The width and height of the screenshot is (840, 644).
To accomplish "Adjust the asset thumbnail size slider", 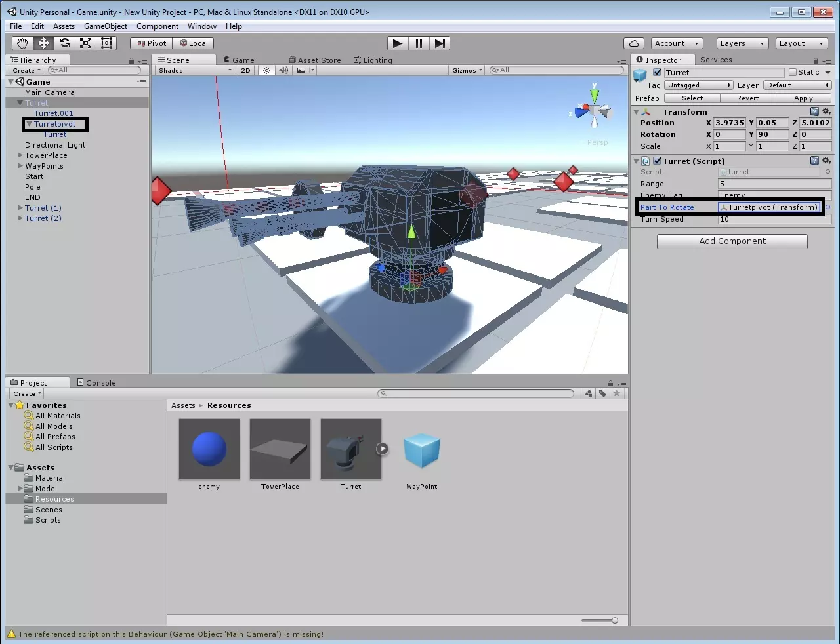I will click(614, 620).
